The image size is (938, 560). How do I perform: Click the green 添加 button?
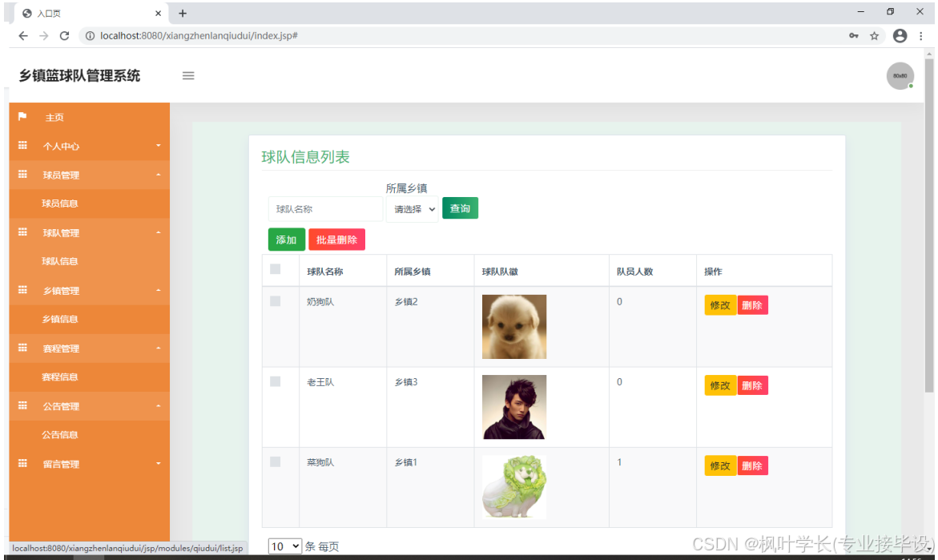coord(287,240)
